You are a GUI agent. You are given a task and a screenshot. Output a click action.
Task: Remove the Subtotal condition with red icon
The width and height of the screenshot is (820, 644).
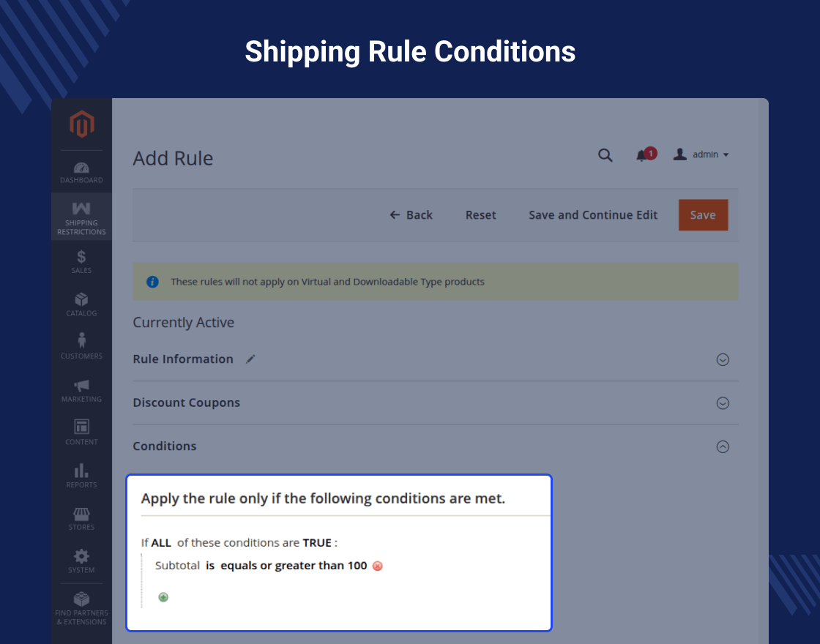(x=378, y=566)
